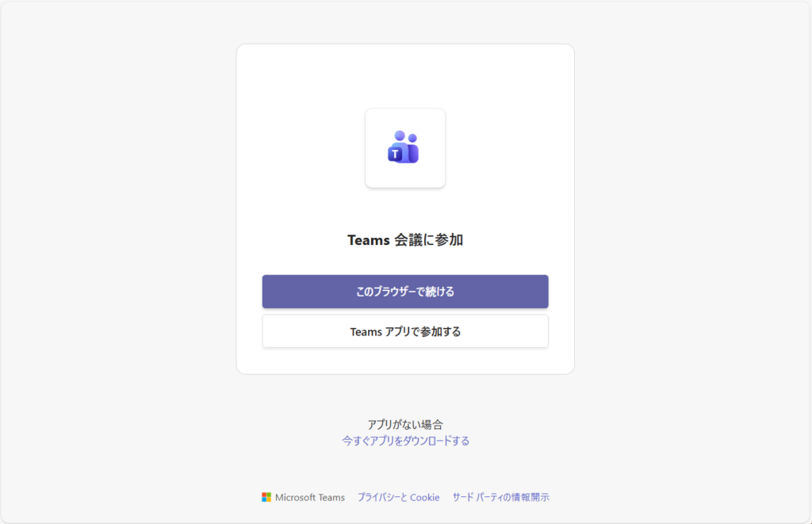This screenshot has width=812, height=524.
Task: Click the purple "T" tile in Teams logo
Action: click(x=395, y=154)
